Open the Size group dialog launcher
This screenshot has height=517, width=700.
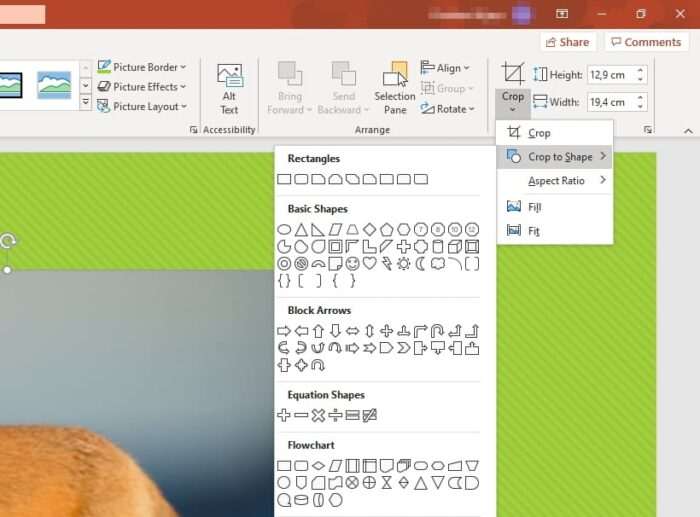648,129
